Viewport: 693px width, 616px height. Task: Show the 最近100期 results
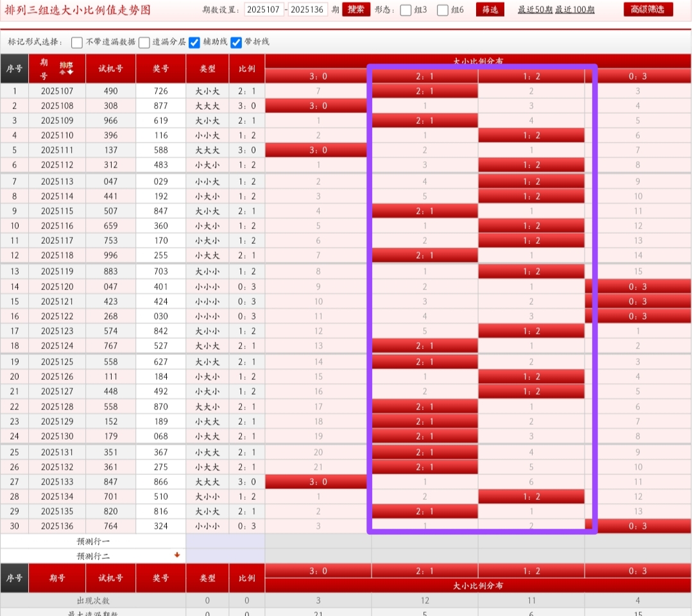pos(575,10)
